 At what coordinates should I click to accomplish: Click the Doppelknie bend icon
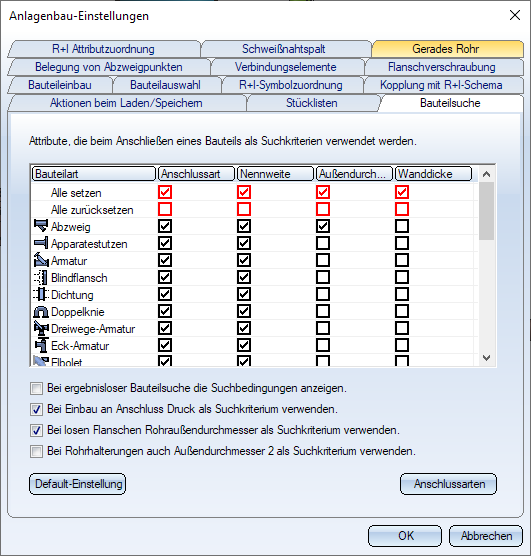(41, 311)
